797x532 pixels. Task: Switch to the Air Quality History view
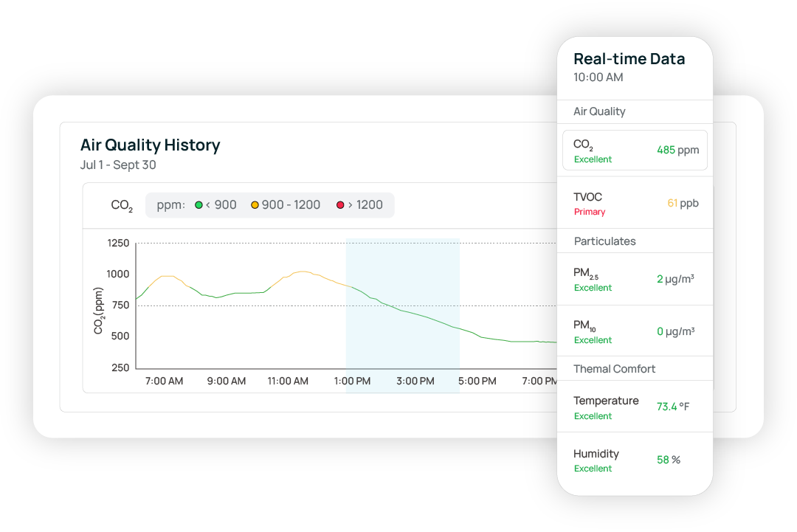pos(151,145)
